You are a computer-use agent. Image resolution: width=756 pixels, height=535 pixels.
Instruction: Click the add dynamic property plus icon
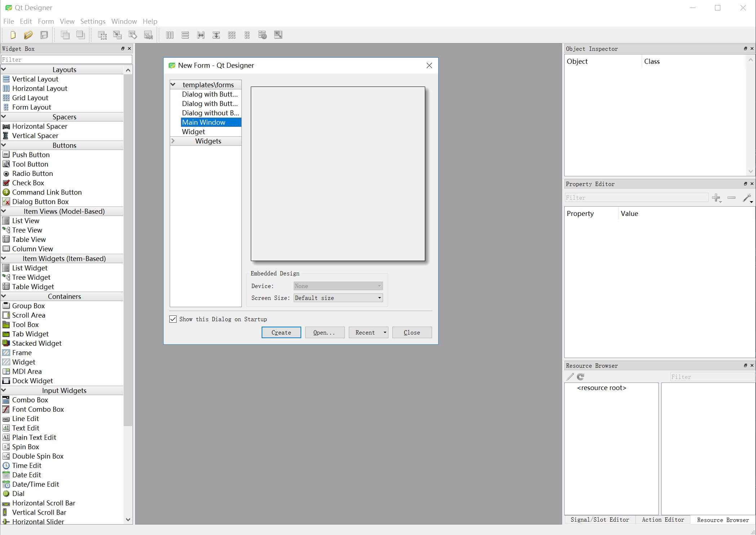(x=716, y=198)
